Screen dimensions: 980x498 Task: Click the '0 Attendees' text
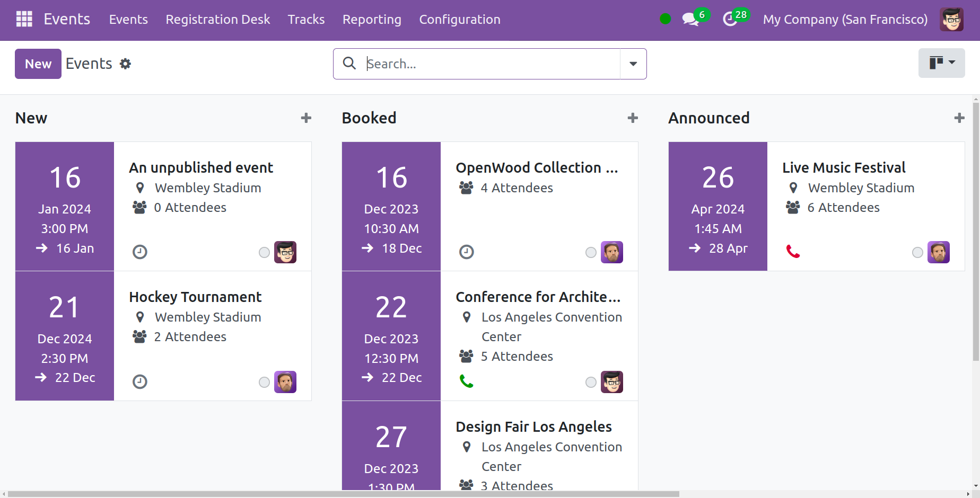tap(190, 207)
